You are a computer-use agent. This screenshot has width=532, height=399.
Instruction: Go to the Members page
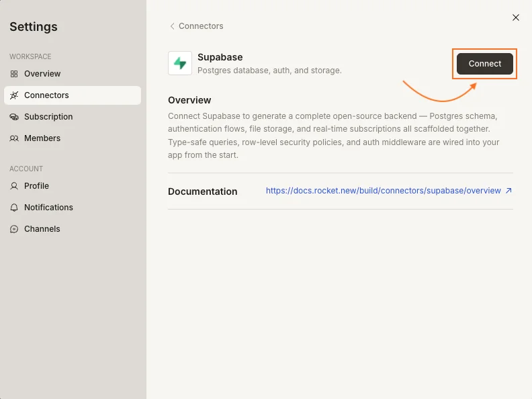73,138
